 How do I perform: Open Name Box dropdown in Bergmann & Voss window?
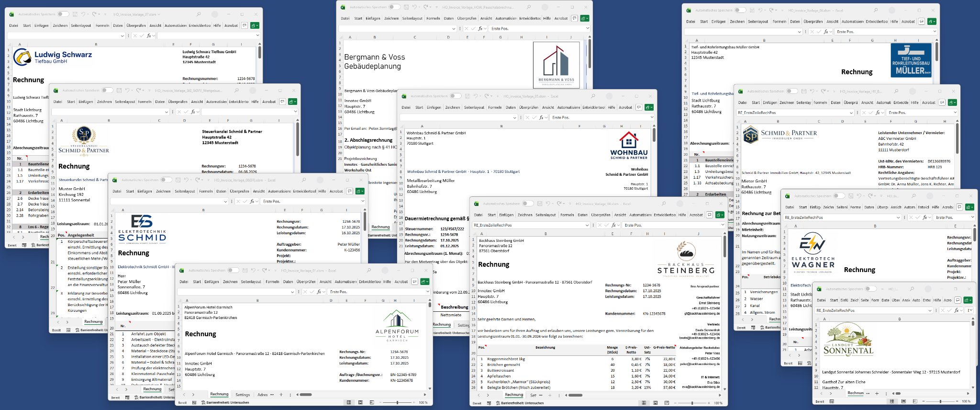(x=454, y=29)
